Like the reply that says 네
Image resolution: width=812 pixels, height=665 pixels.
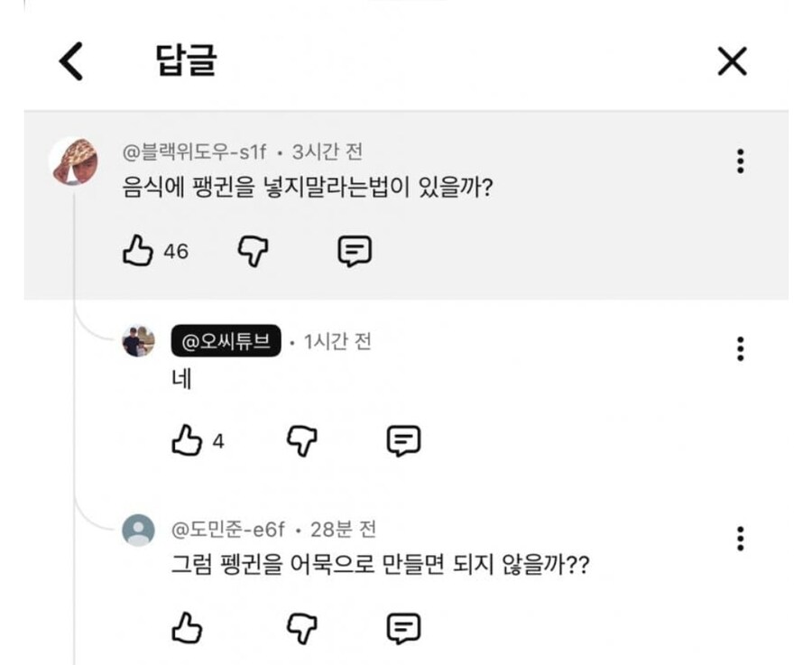pyautogui.click(x=187, y=440)
